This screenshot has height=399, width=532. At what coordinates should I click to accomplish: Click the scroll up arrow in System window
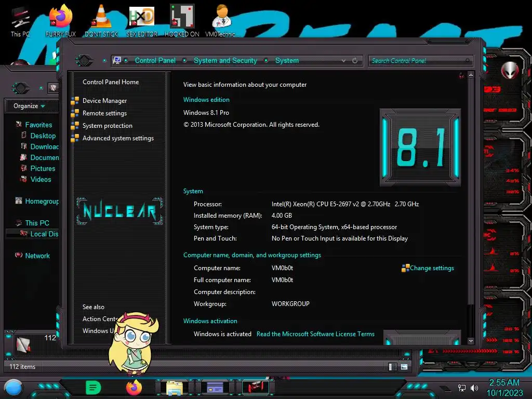[x=471, y=75]
